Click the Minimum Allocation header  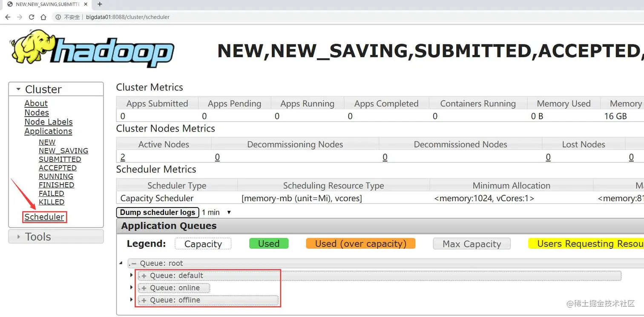(512, 185)
